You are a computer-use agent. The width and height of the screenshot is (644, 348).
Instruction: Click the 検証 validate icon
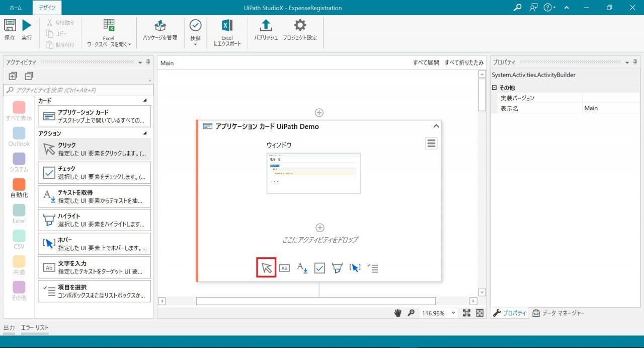pyautogui.click(x=195, y=25)
